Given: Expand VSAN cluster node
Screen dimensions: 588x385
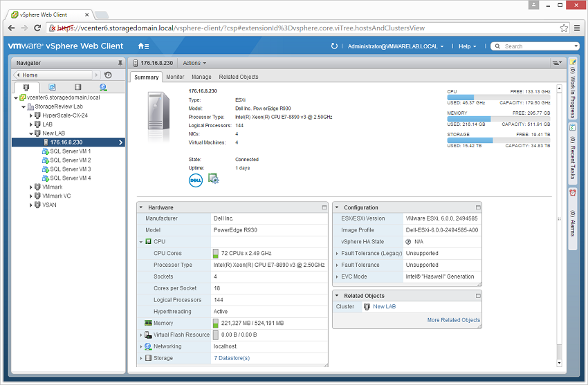Looking at the screenshot, I should (31, 205).
